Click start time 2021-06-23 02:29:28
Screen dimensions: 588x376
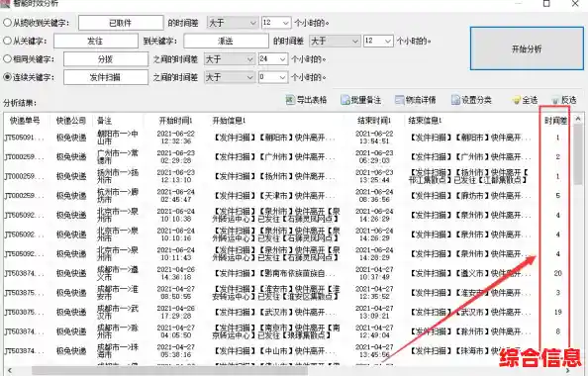176,156
